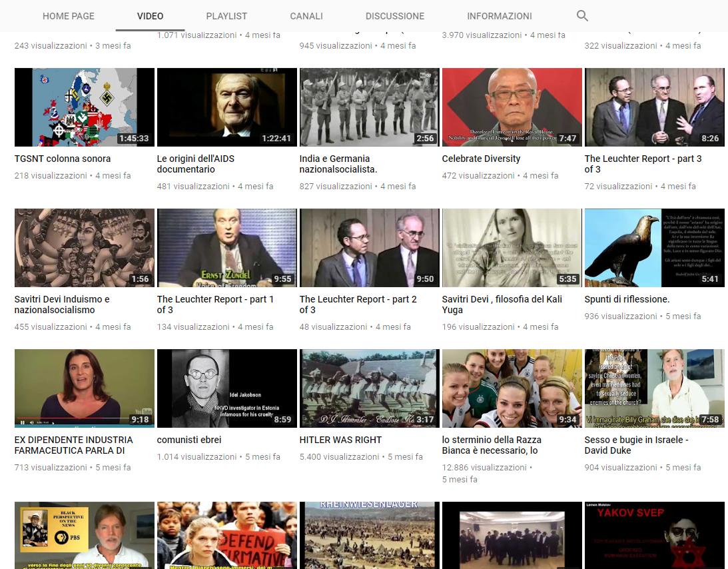Switch to the HOME PAGE tab
Image resolution: width=728 pixels, height=569 pixels.
[x=69, y=16]
